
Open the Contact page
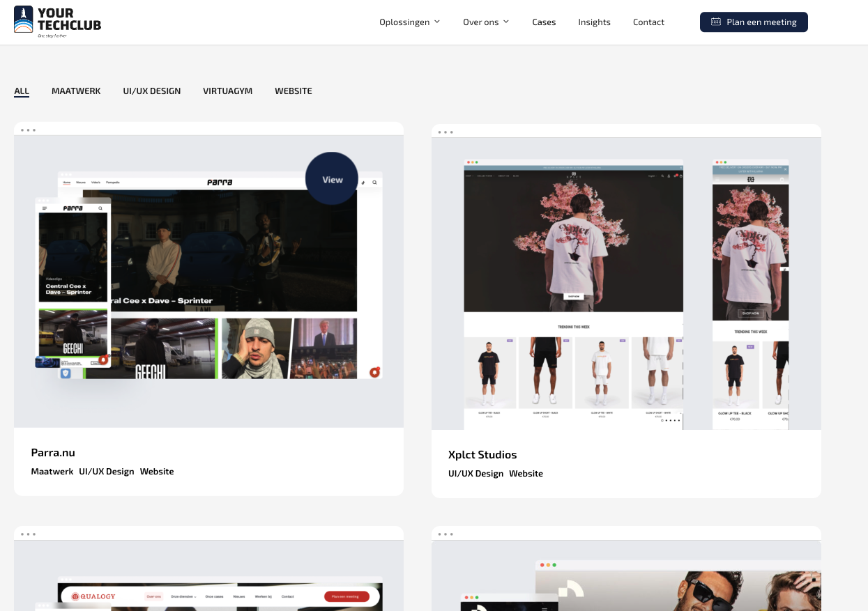(648, 22)
